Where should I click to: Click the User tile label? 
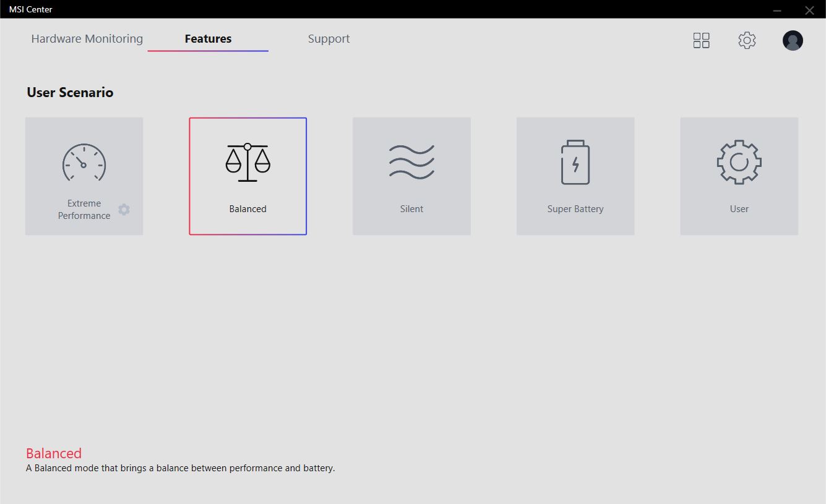point(739,209)
